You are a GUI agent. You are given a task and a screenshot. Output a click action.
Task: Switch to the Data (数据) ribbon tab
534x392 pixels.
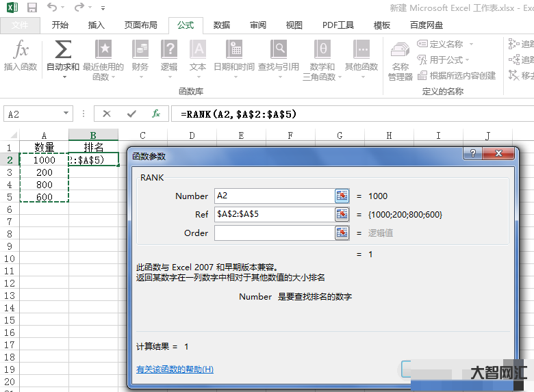221,25
